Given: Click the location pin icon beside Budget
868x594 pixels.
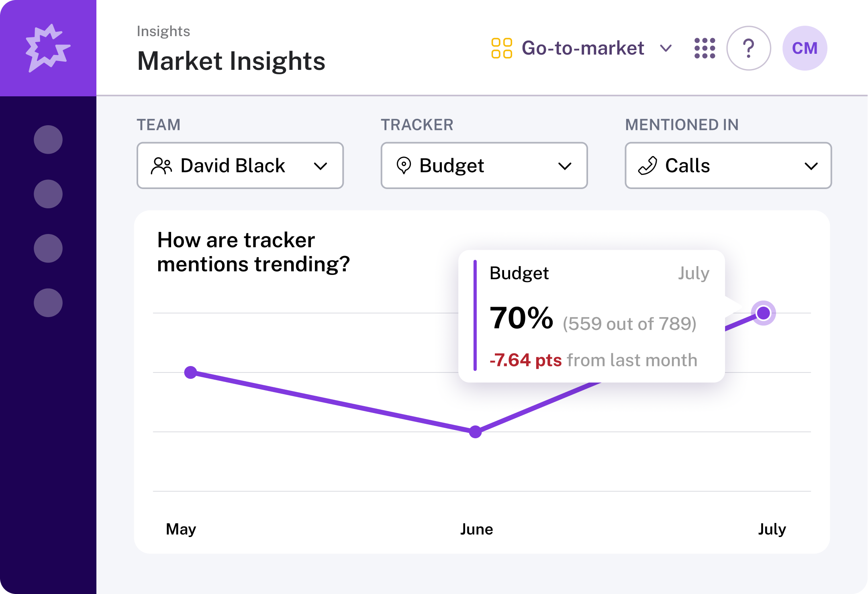Looking at the screenshot, I should point(404,165).
